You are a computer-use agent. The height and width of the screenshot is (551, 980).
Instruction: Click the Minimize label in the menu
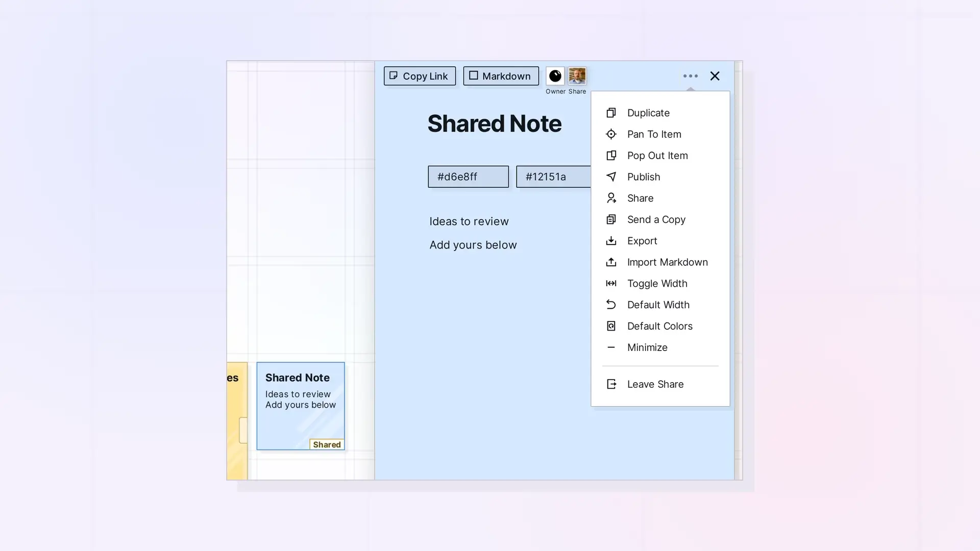click(647, 347)
